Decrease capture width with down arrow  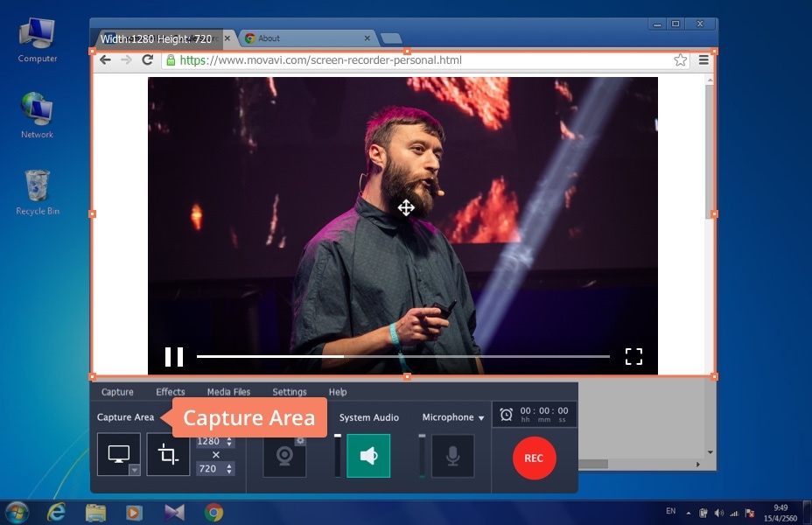pyautogui.click(x=229, y=444)
